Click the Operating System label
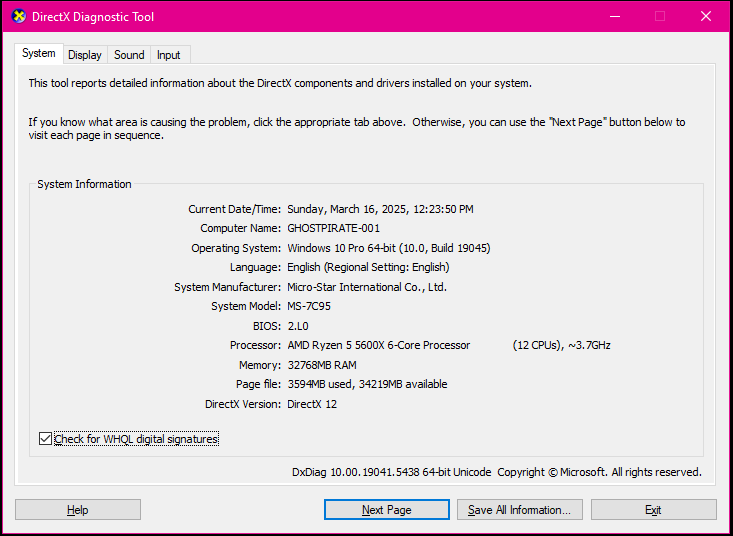The image size is (733, 536). click(x=236, y=248)
